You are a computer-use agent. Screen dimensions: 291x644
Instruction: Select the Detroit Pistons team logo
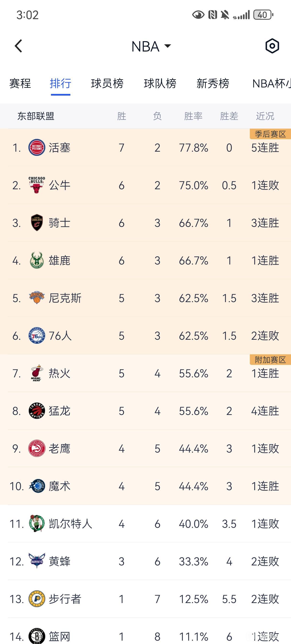[x=36, y=148]
